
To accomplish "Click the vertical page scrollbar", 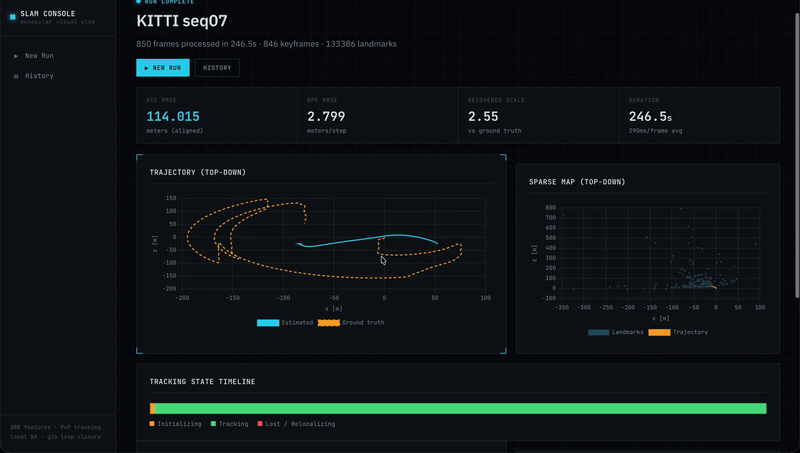I will click(797, 156).
